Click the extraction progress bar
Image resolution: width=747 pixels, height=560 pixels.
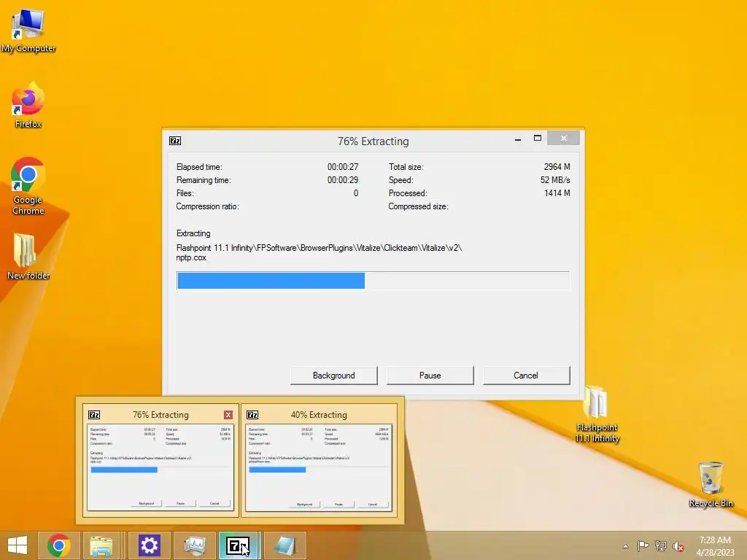point(373,281)
